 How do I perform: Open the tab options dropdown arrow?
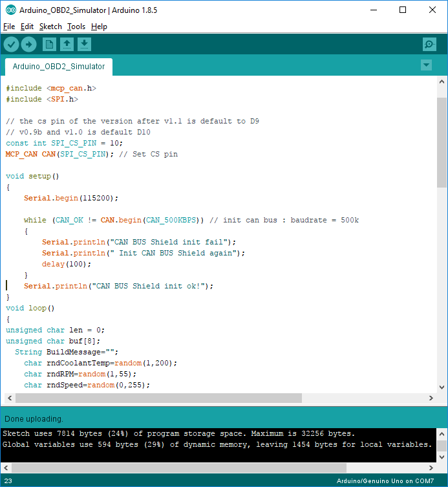(x=426, y=65)
